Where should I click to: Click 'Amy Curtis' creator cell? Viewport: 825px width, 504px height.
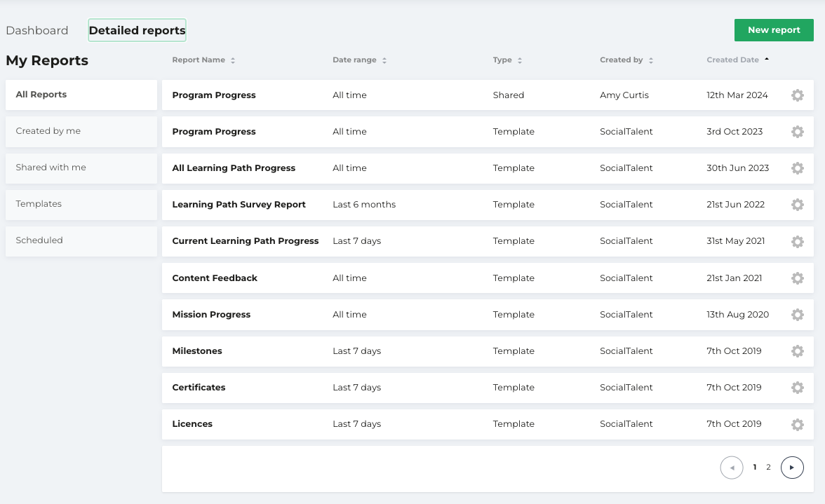pos(624,95)
